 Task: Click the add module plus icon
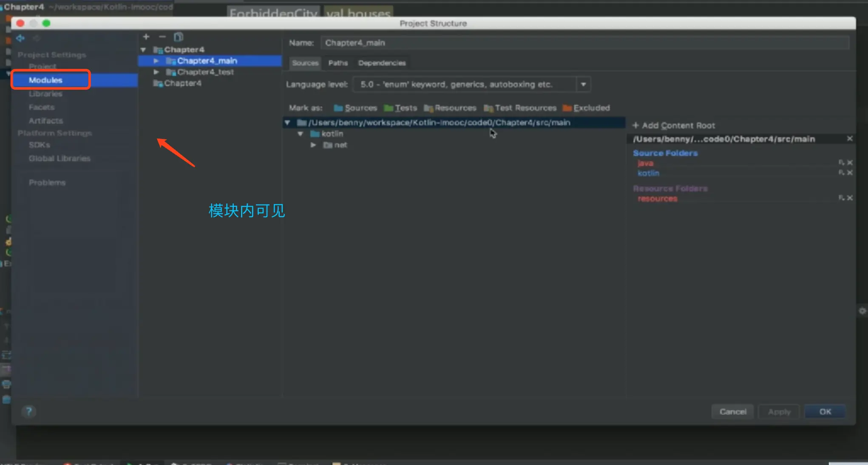coord(146,37)
